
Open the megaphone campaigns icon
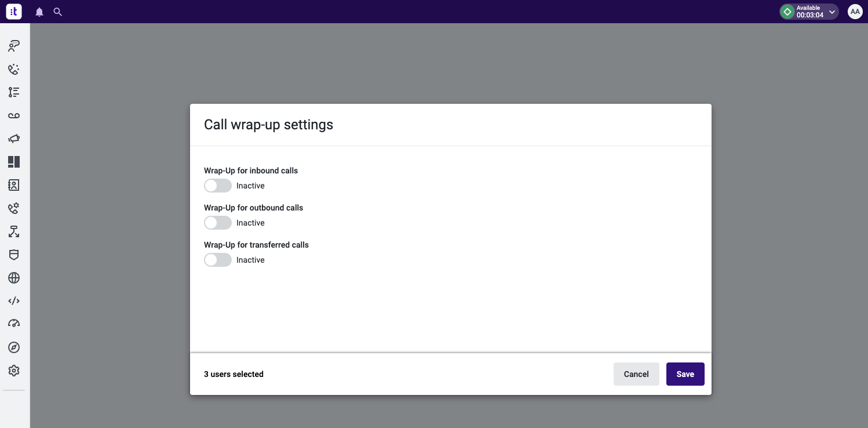pos(14,139)
